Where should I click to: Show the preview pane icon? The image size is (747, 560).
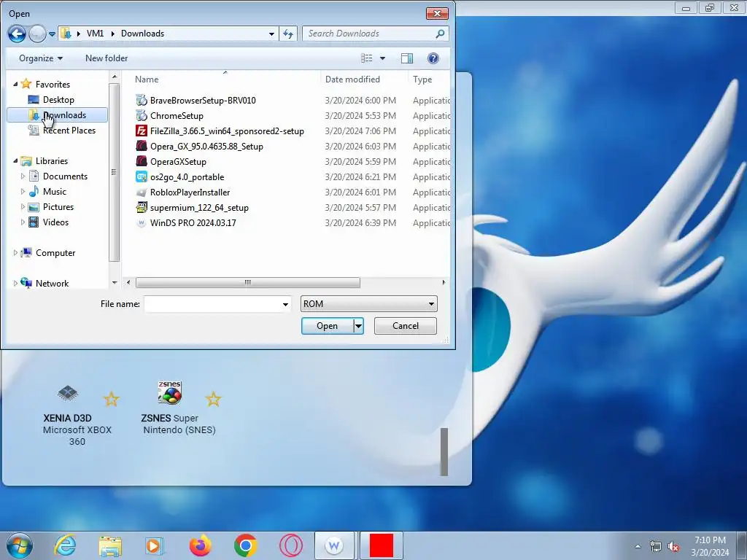(407, 58)
